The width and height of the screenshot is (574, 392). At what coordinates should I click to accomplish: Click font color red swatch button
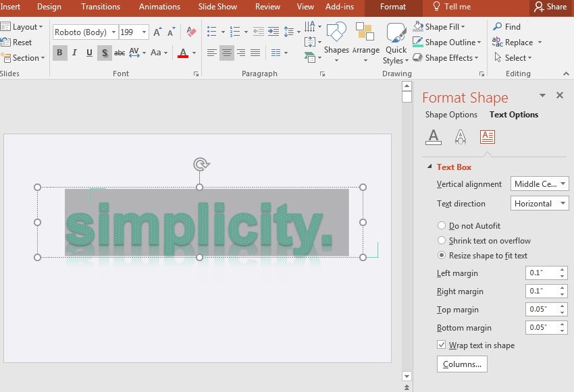point(183,53)
